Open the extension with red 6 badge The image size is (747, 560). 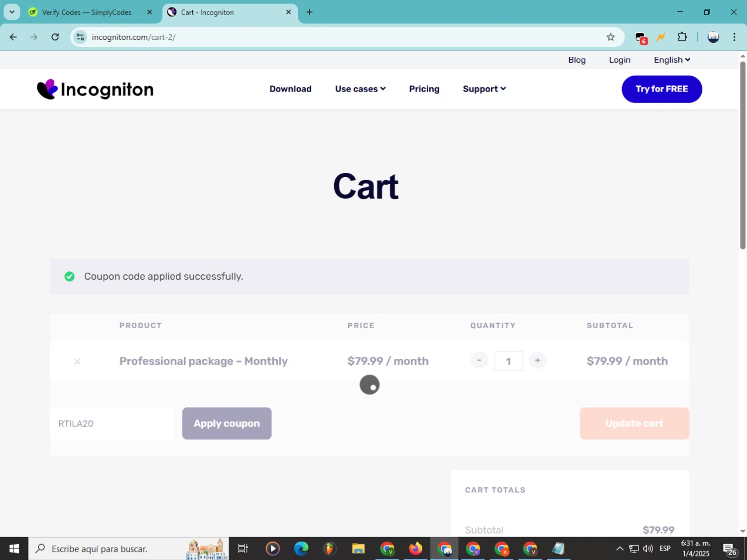(641, 38)
